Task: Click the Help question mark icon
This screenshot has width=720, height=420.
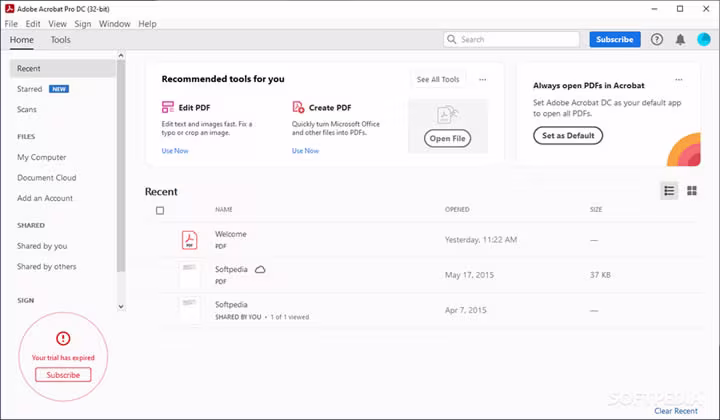Action: click(657, 39)
